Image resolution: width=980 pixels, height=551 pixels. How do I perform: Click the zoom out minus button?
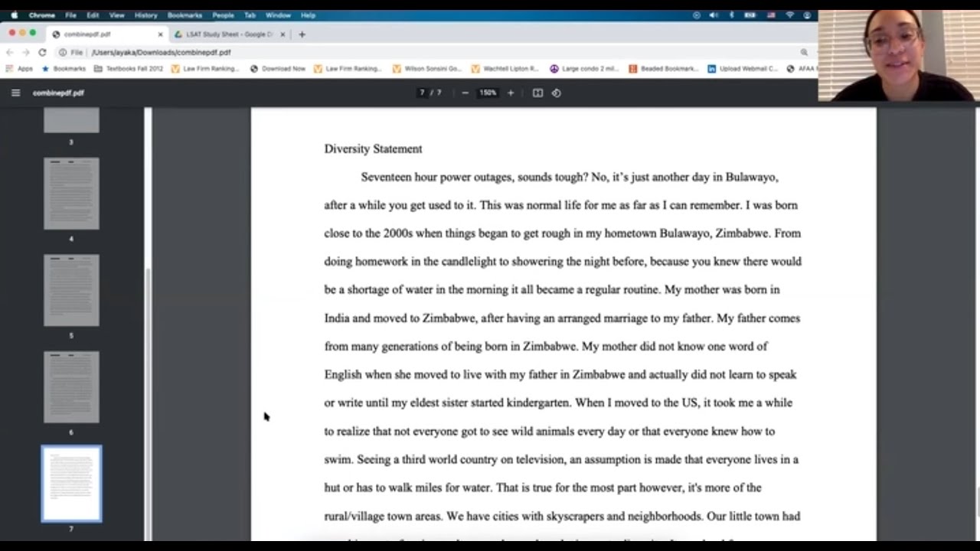click(465, 93)
